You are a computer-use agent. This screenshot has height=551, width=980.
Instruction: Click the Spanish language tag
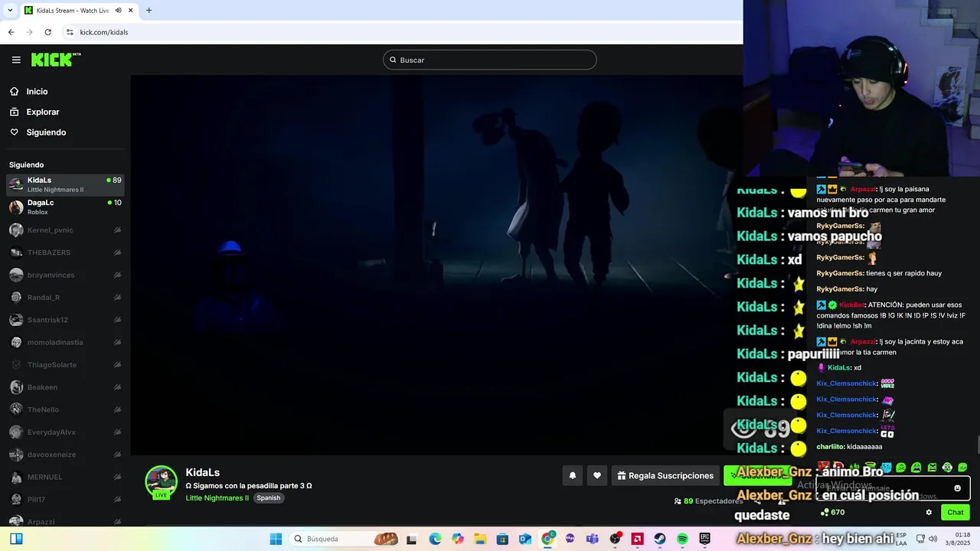pos(269,497)
